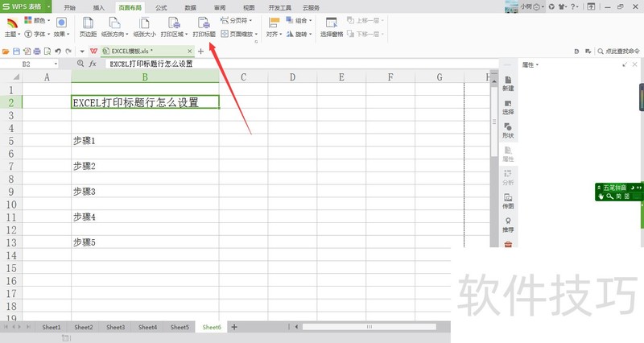644x343 pixels.
Task: Open 纸张方向 (Orientation) options
Action: 115,27
